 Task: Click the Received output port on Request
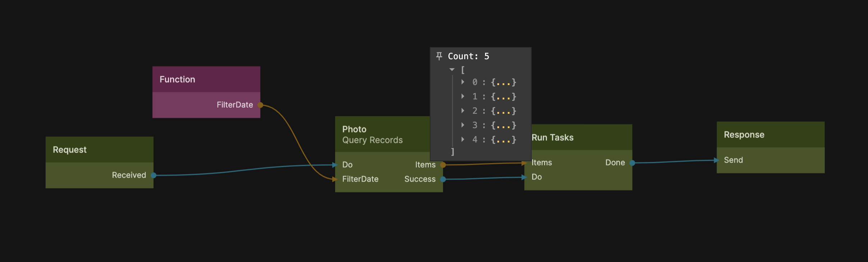coord(154,176)
